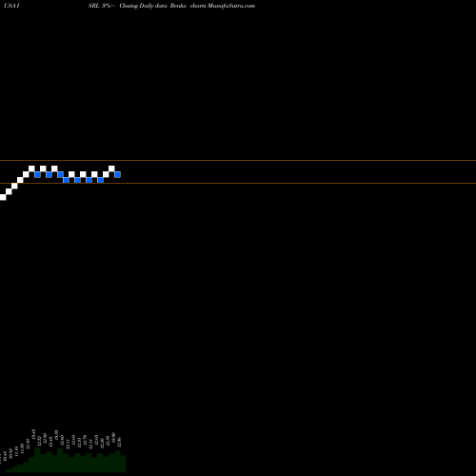The height and width of the screenshot is (476, 476).
Task: Click the lower orange horizontal level line
Action: [x=238, y=184]
